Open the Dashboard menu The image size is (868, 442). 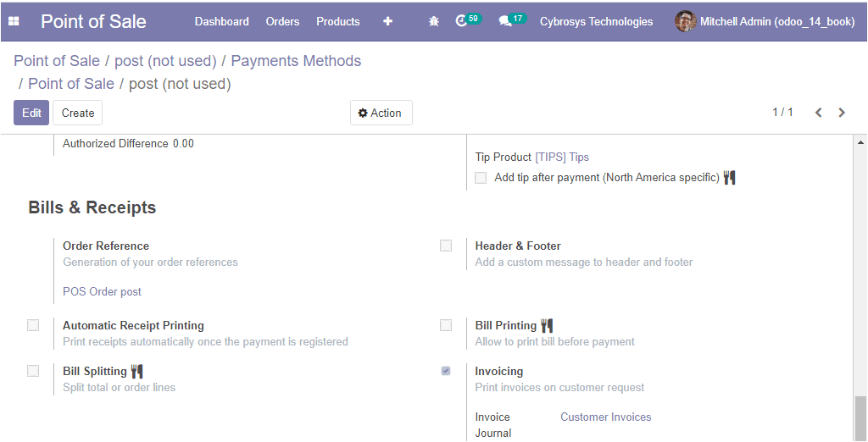(x=221, y=21)
